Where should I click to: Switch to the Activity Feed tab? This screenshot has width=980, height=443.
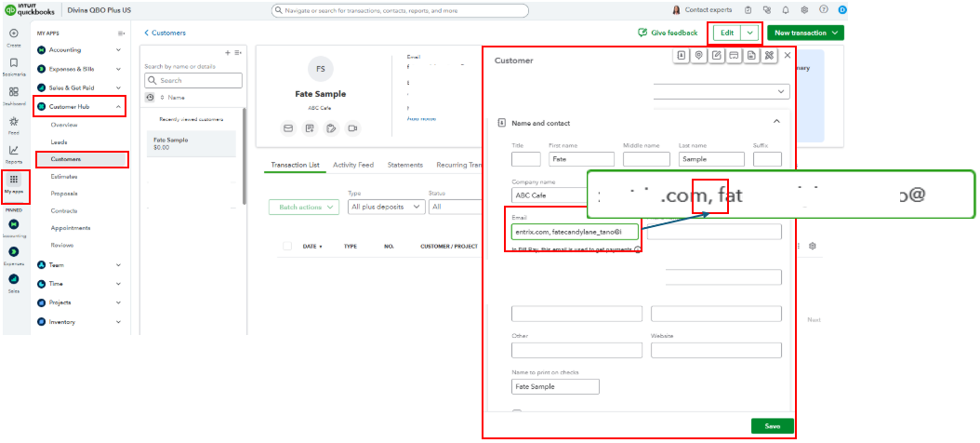(x=353, y=165)
